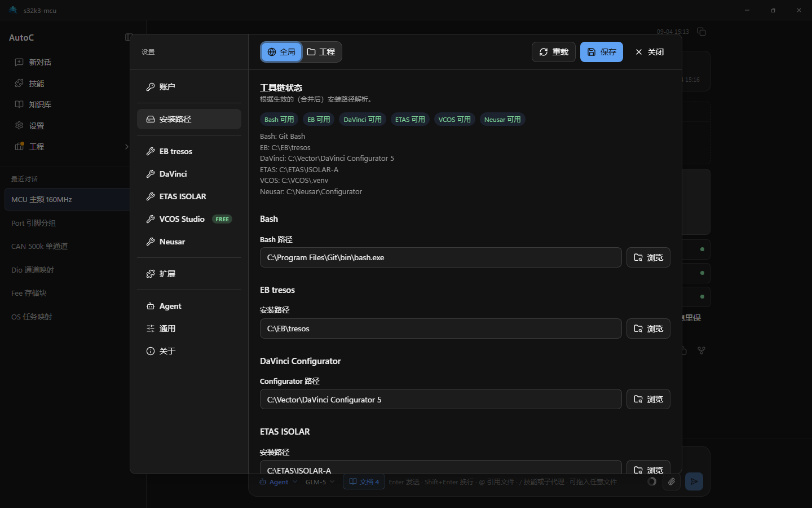Open the Dio 通道映射 conversation
Viewport: 812px width, 508px height.
click(67, 270)
